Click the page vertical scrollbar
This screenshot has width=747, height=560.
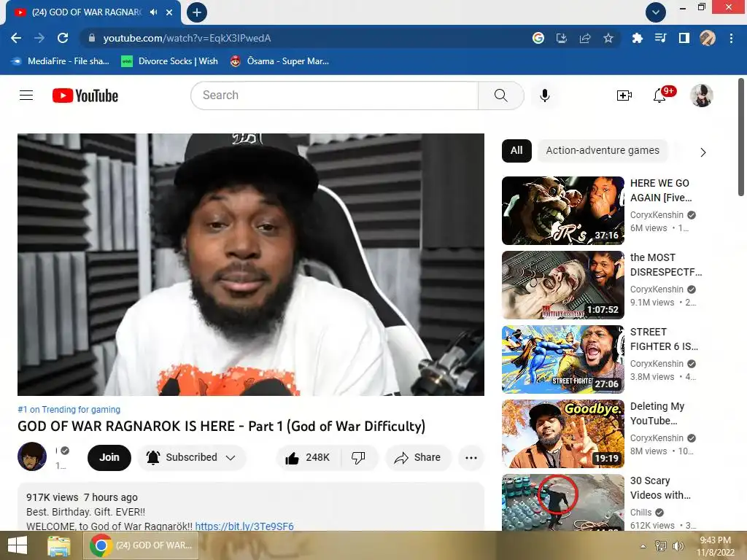click(x=741, y=137)
